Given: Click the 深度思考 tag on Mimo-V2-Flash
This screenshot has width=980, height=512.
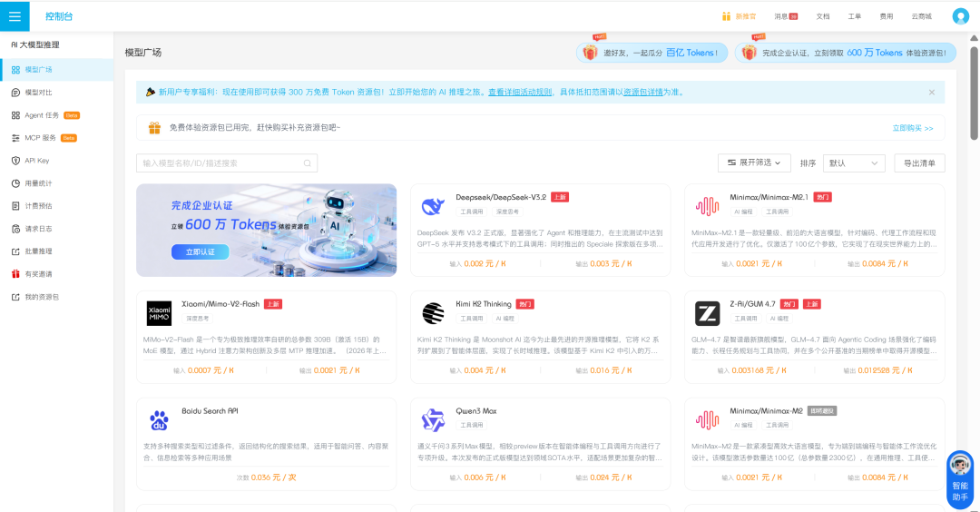Looking at the screenshot, I should [196, 319].
